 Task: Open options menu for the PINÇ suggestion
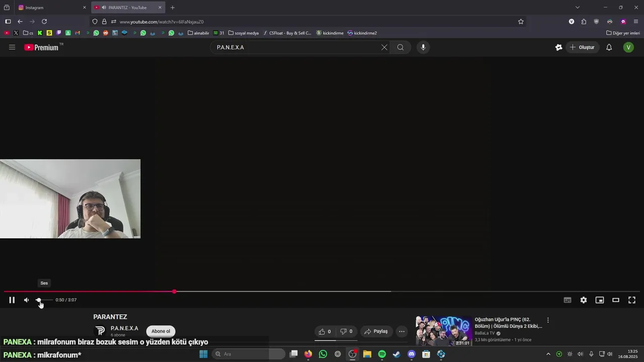click(548, 320)
